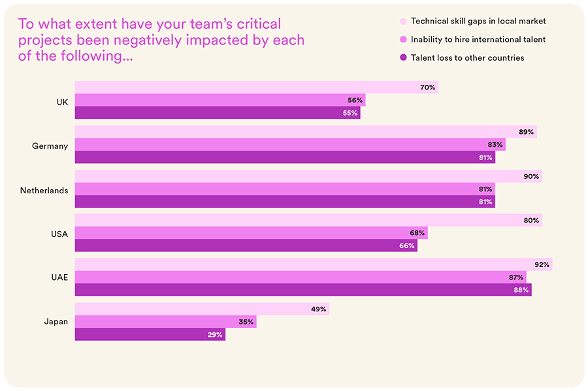This screenshot has width=588, height=391.
Task: Click the chart title question text
Action: point(161,40)
